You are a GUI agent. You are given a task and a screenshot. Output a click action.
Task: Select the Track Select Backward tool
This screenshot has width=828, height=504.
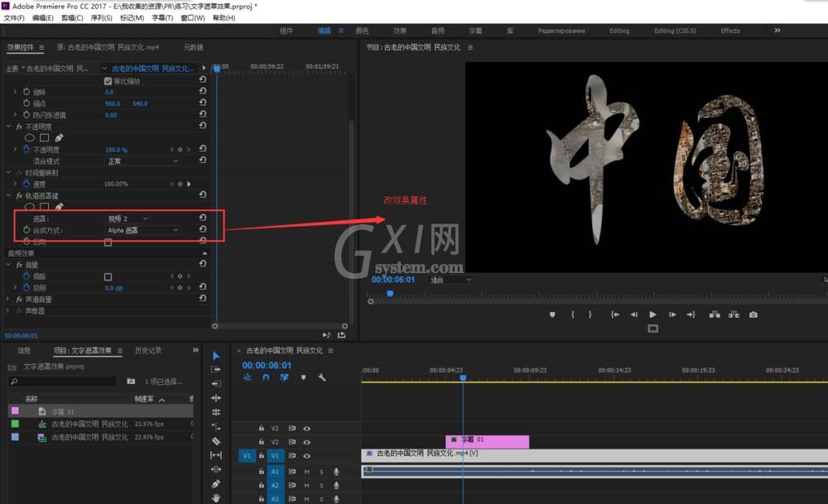coord(216,384)
